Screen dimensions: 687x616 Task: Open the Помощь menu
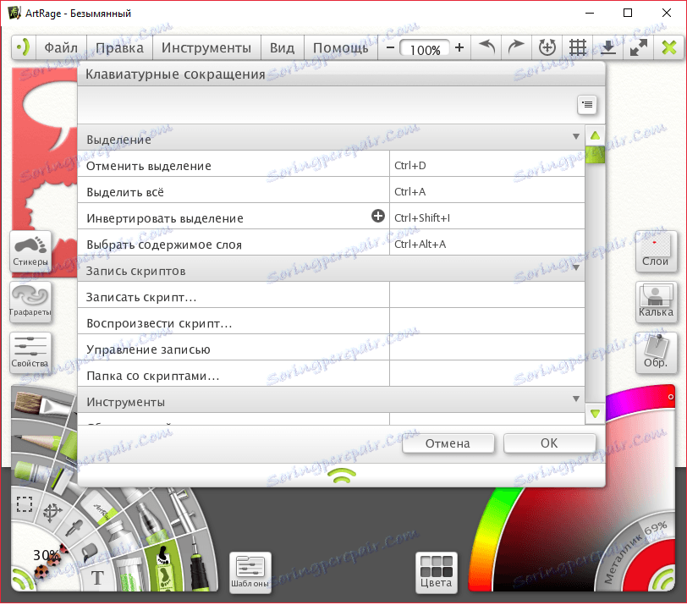pyautogui.click(x=340, y=47)
